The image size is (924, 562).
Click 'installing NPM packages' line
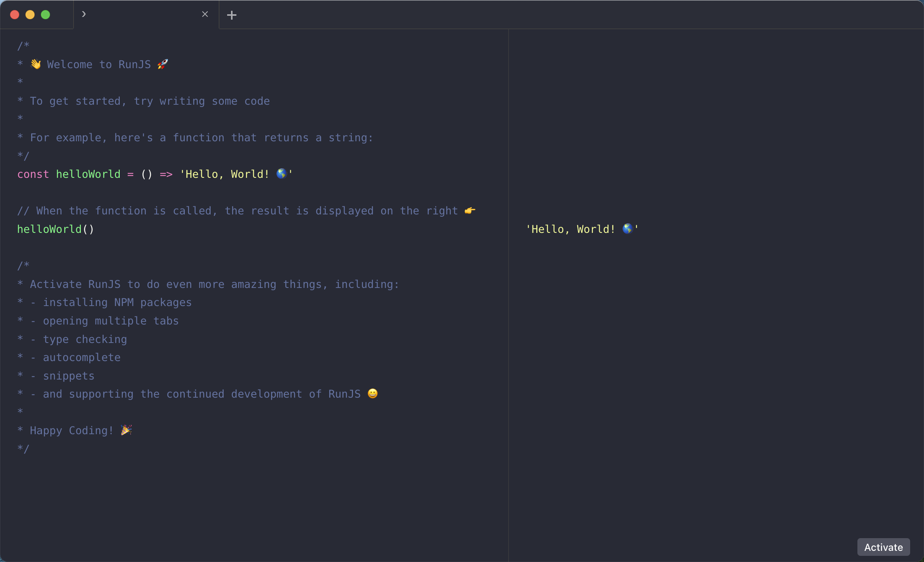tap(105, 302)
